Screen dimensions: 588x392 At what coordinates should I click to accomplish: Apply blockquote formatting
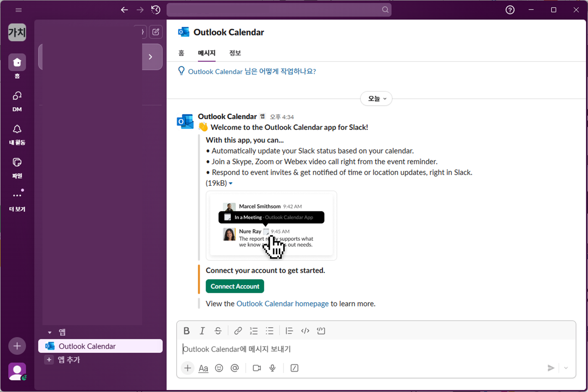(x=289, y=331)
